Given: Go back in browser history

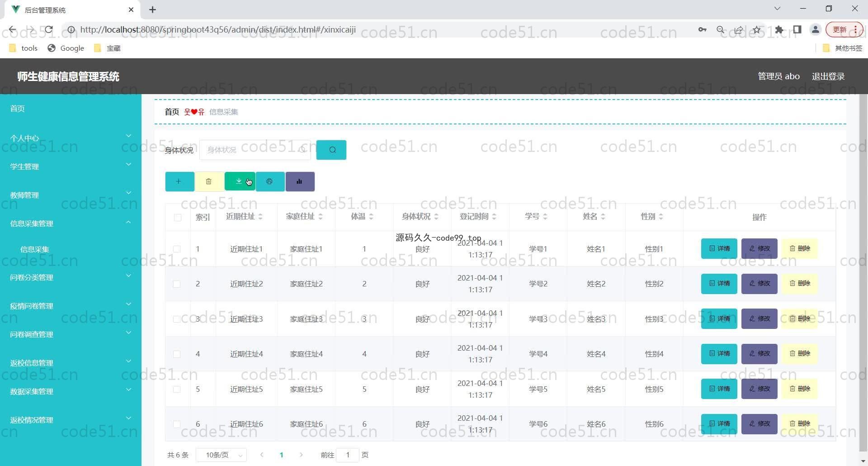Looking at the screenshot, I should [12, 30].
